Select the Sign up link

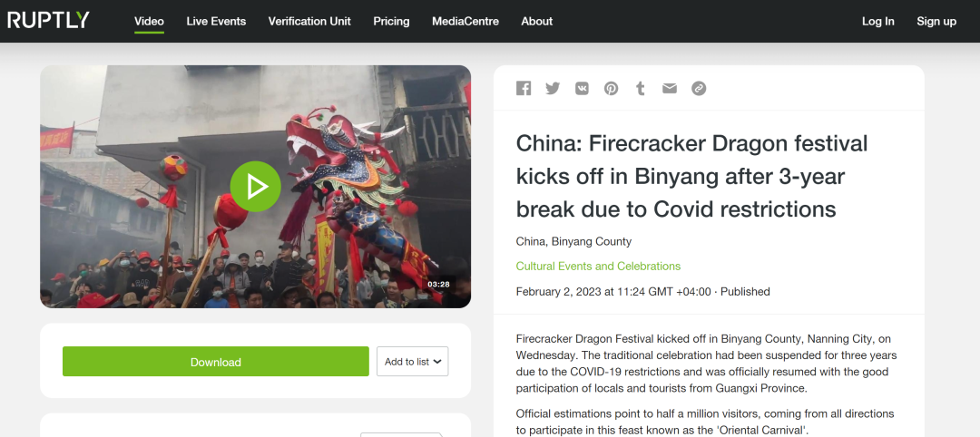tap(936, 21)
